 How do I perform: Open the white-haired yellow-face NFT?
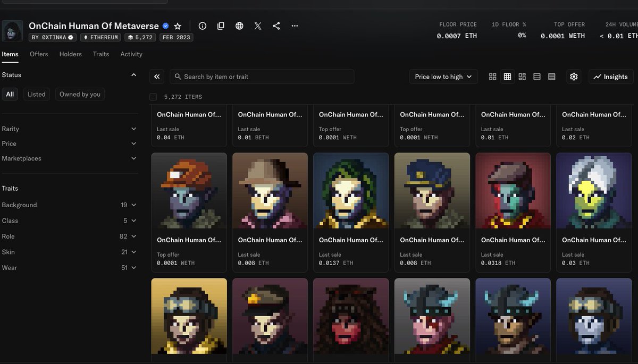pyautogui.click(x=594, y=191)
